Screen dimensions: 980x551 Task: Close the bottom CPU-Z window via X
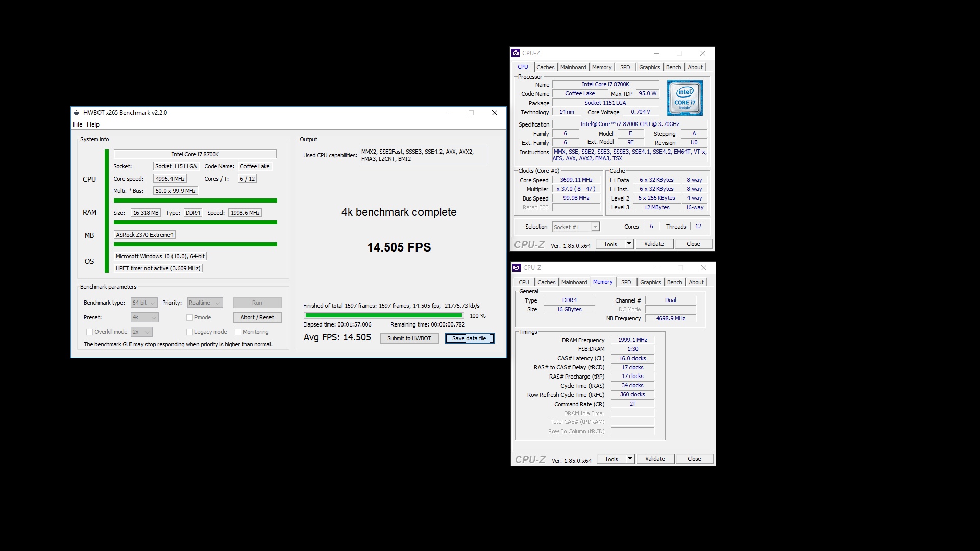pyautogui.click(x=704, y=268)
